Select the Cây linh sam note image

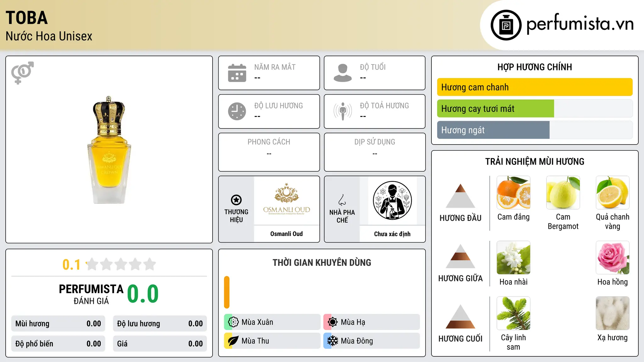514,313
